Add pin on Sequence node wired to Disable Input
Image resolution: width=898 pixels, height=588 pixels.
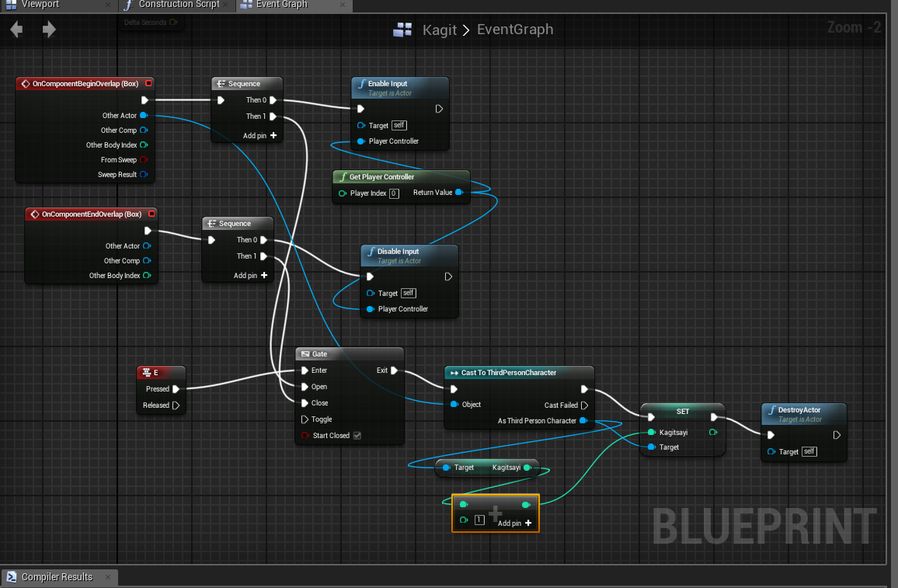click(250, 276)
